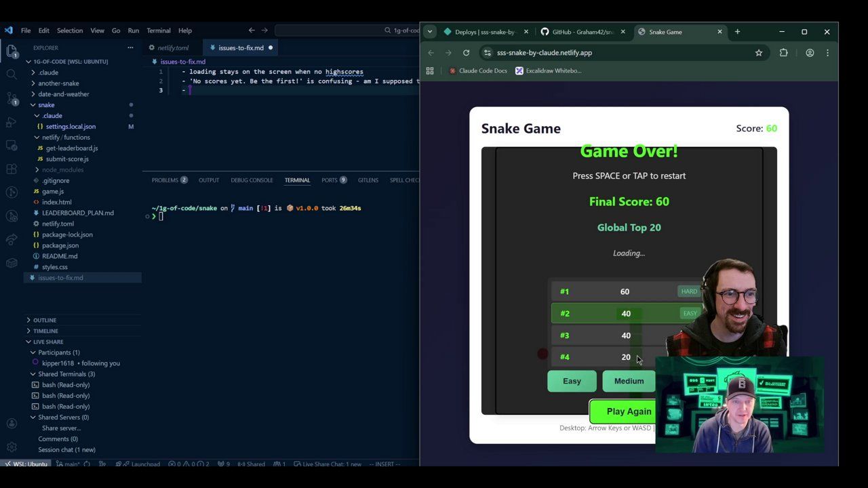This screenshot has height=488, width=868.
Task: Click the Play Again button
Action: [x=622, y=411]
